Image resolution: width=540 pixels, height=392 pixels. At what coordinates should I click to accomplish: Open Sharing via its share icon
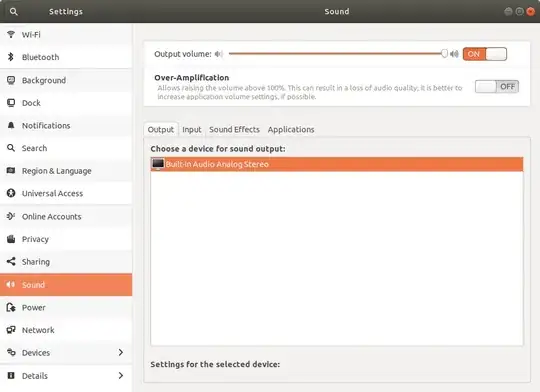tap(11, 261)
